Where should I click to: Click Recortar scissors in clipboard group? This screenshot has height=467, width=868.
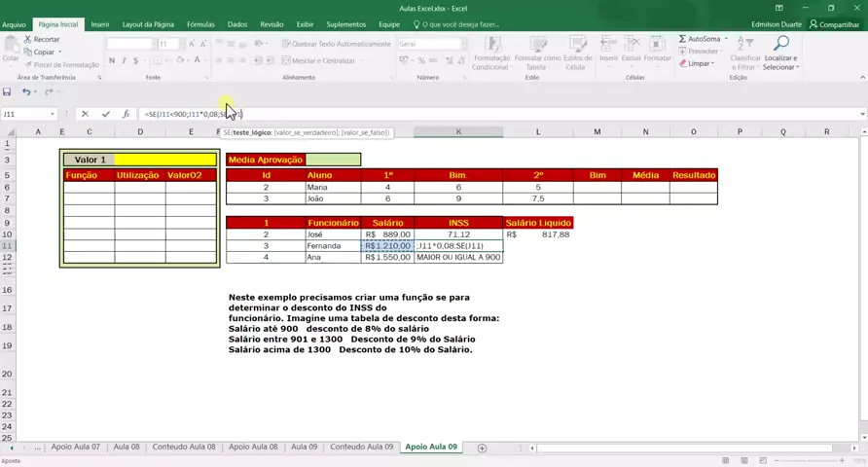[x=27, y=39]
